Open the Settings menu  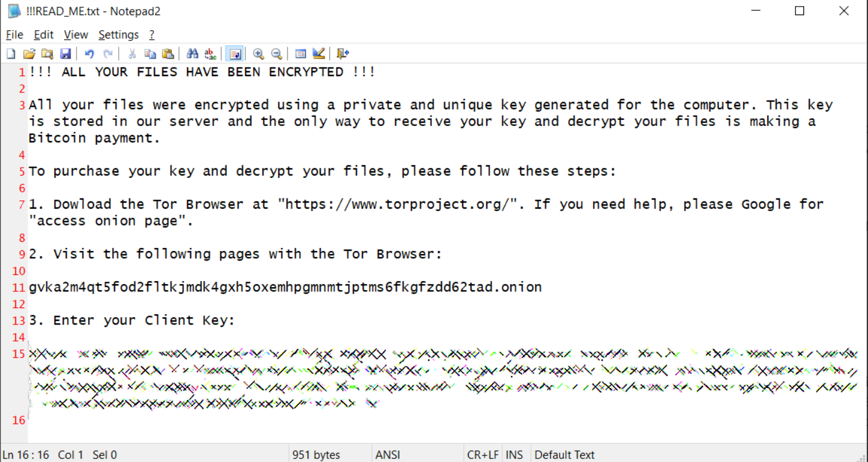(x=118, y=35)
